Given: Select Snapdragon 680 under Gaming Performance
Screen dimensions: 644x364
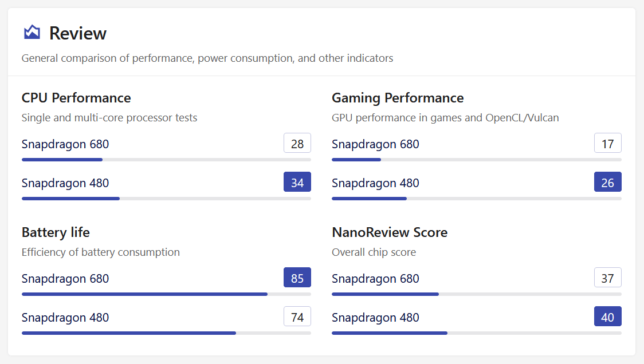Looking at the screenshot, I should tap(375, 144).
